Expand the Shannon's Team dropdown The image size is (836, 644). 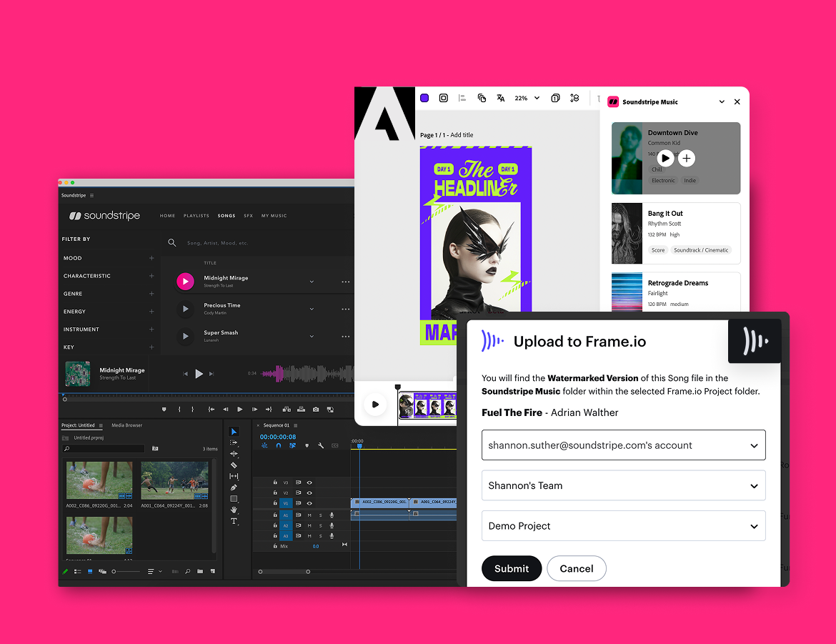[x=623, y=485]
